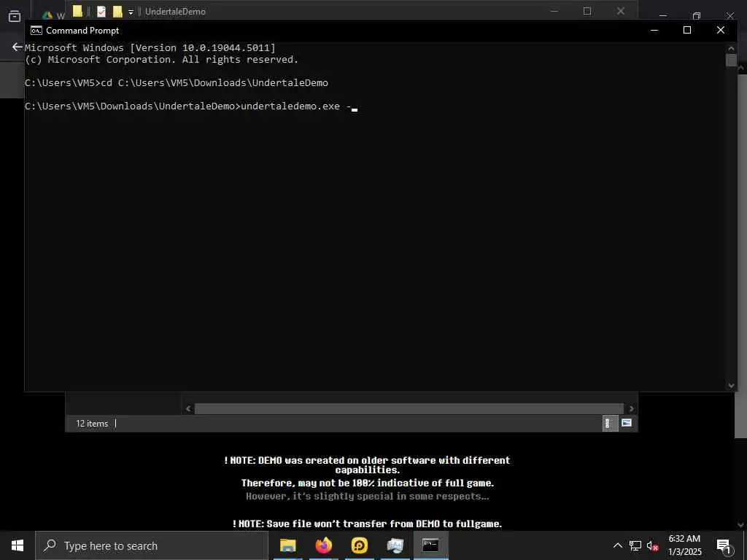
Task: Switch Explorer to large icons view
Action: 627,423
